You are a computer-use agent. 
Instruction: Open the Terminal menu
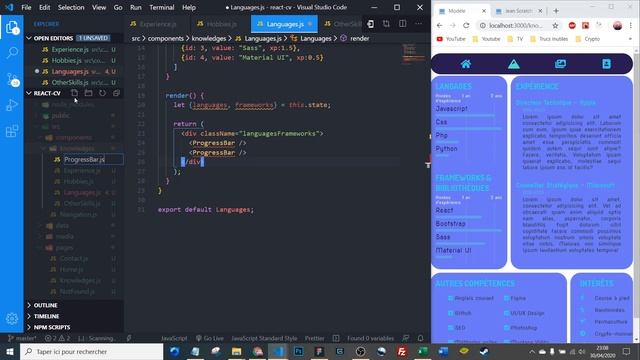162,7
